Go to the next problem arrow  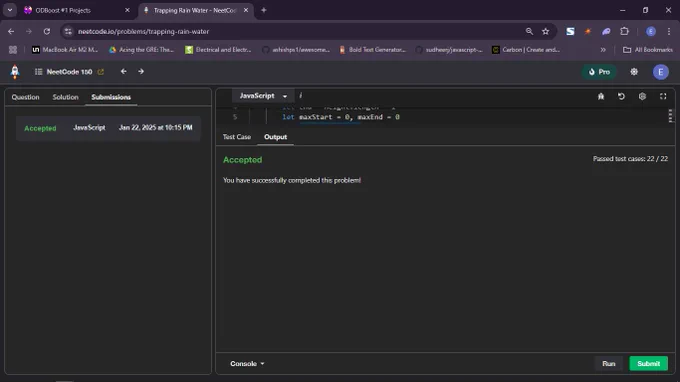[x=141, y=72]
